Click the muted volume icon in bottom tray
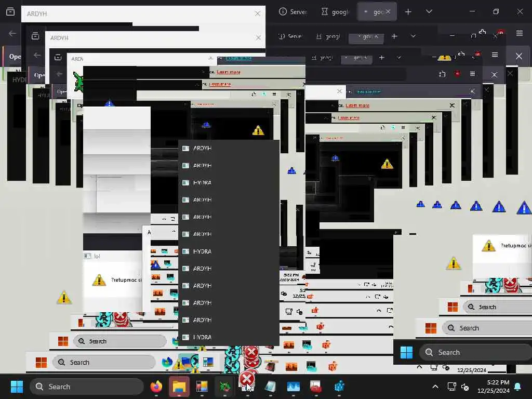Screen dimensions: 532x399 [x=465, y=387]
